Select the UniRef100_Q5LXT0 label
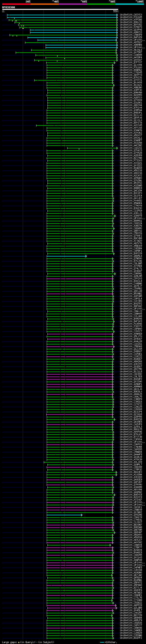The width and height of the screenshot is (146, 644). [x=131, y=337]
